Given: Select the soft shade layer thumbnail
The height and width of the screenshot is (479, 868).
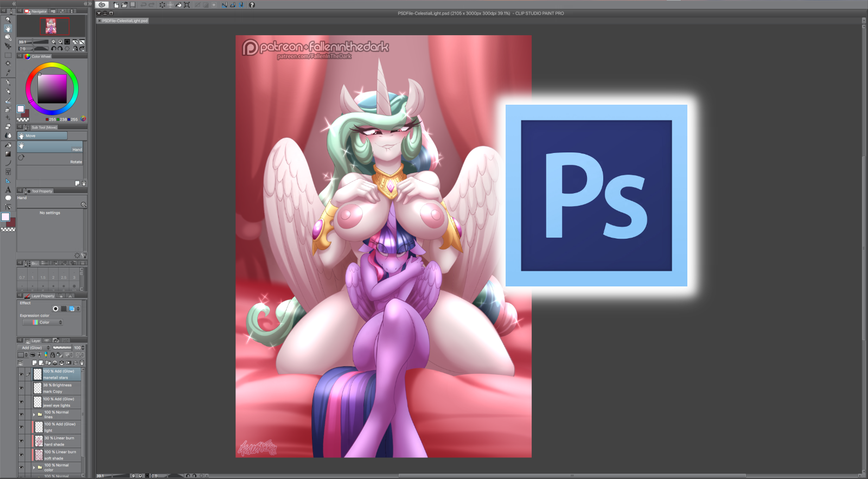Looking at the screenshot, I should (x=39, y=455).
